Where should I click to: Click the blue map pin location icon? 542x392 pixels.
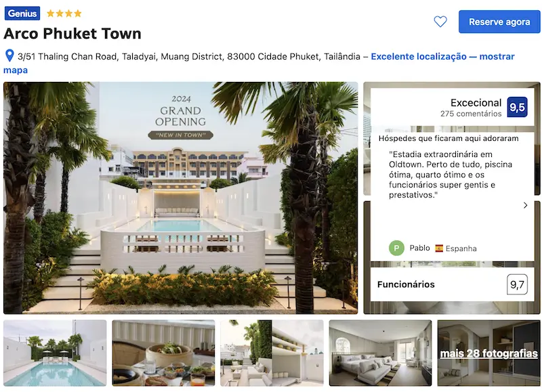(x=9, y=56)
